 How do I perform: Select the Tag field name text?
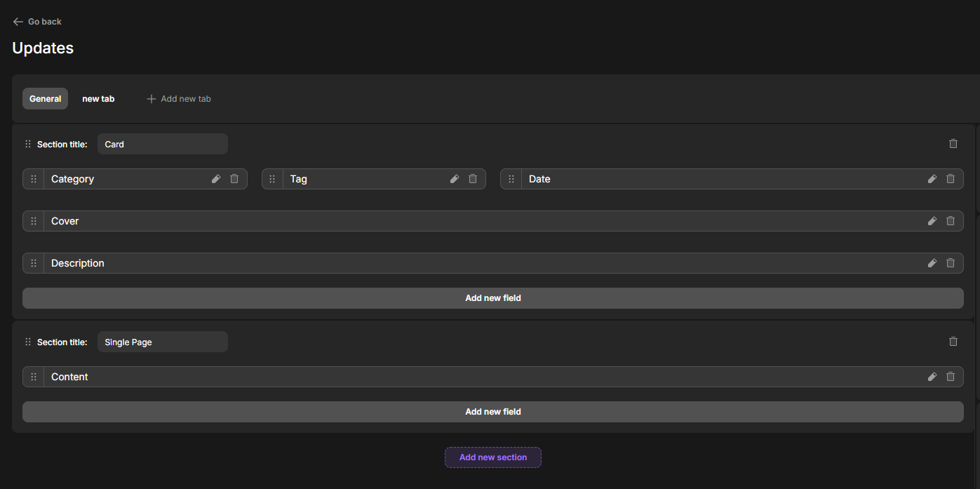pos(299,179)
